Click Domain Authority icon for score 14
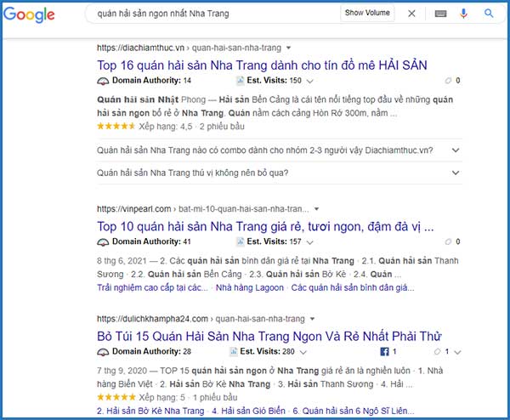 [x=103, y=81]
